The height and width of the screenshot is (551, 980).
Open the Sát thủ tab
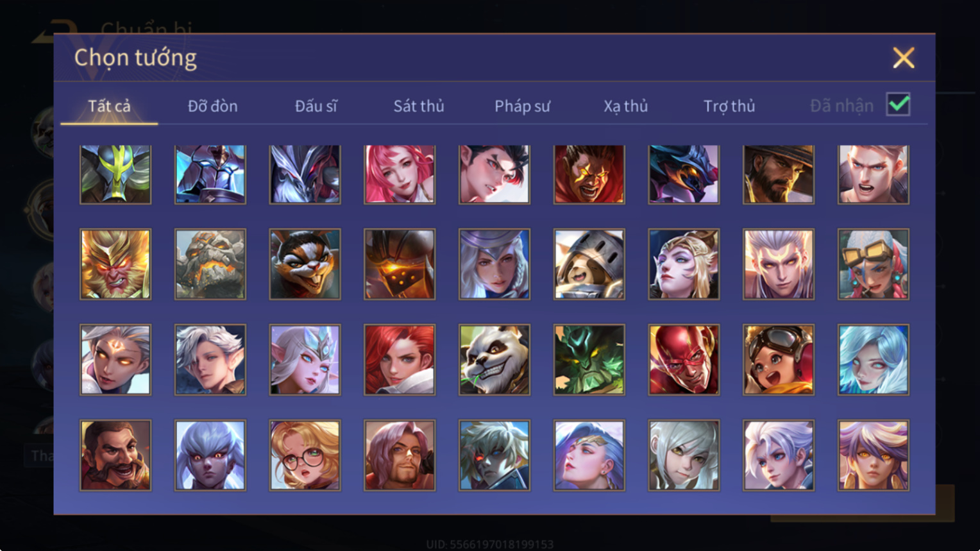(x=419, y=106)
